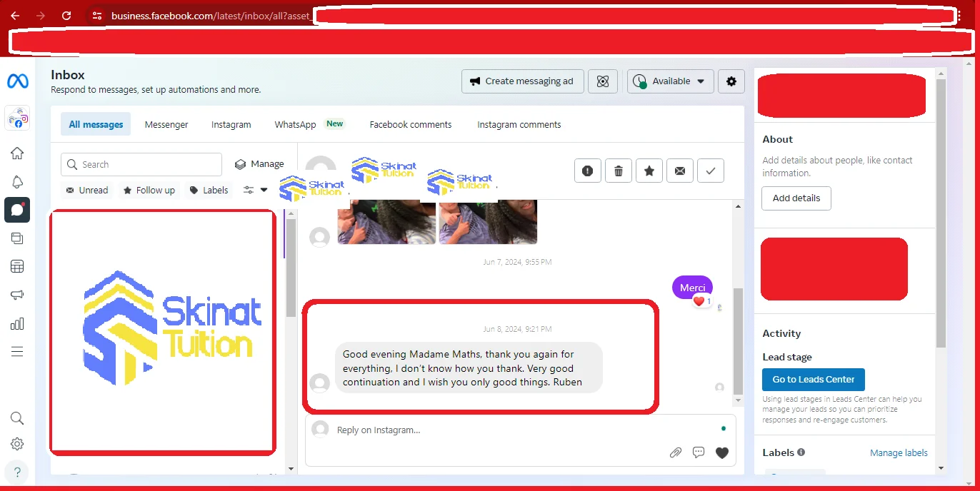
Task: Open the Home icon in sidebar
Action: [x=17, y=153]
